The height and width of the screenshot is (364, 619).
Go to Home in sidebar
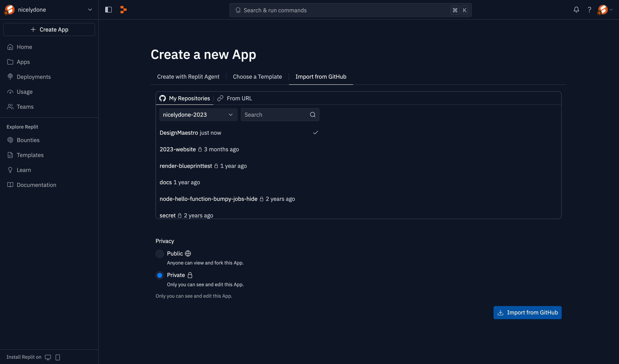(x=49, y=47)
